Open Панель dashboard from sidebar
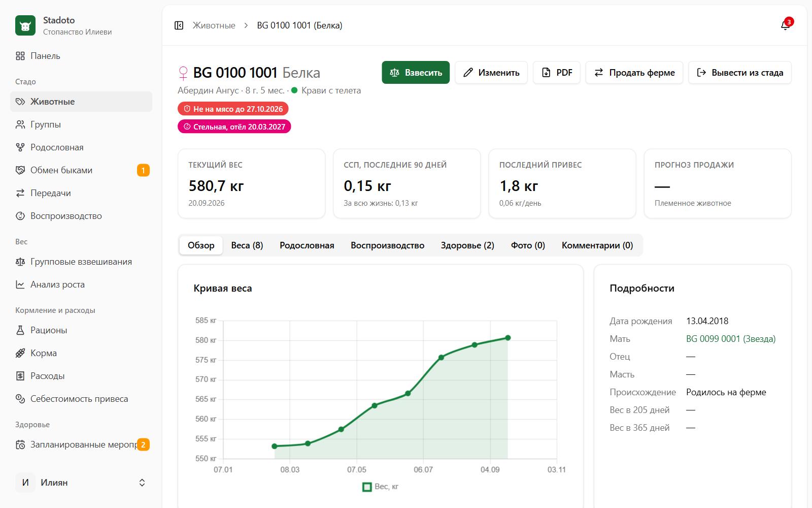 (81, 56)
